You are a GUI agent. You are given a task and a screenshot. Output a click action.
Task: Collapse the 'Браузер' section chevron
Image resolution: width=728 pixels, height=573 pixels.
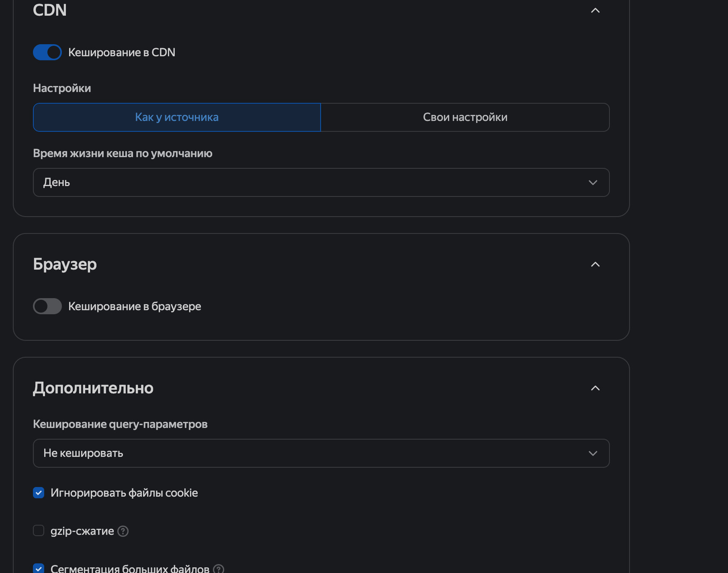[x=595, y=264]
